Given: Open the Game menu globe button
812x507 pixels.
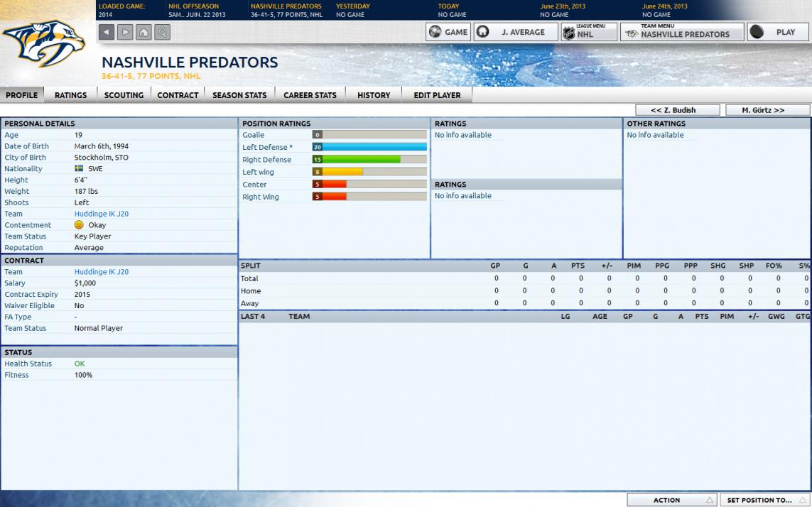Looking at the screenshot, I should tap(448, 32).
